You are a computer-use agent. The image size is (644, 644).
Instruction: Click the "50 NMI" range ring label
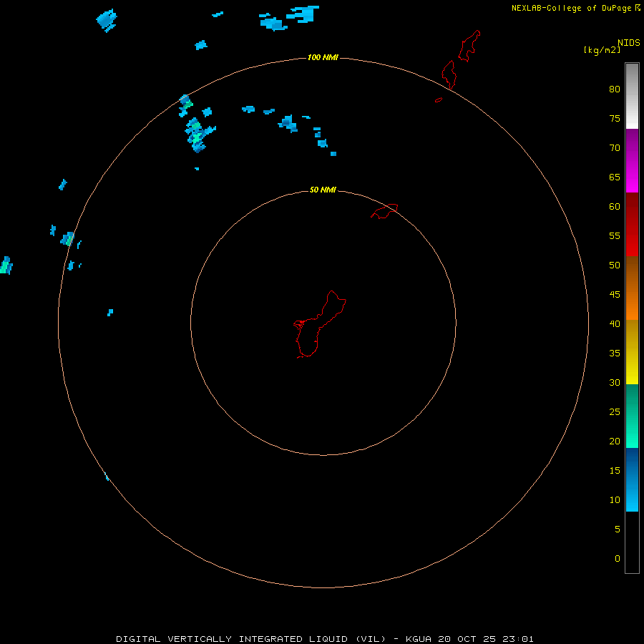323,190
